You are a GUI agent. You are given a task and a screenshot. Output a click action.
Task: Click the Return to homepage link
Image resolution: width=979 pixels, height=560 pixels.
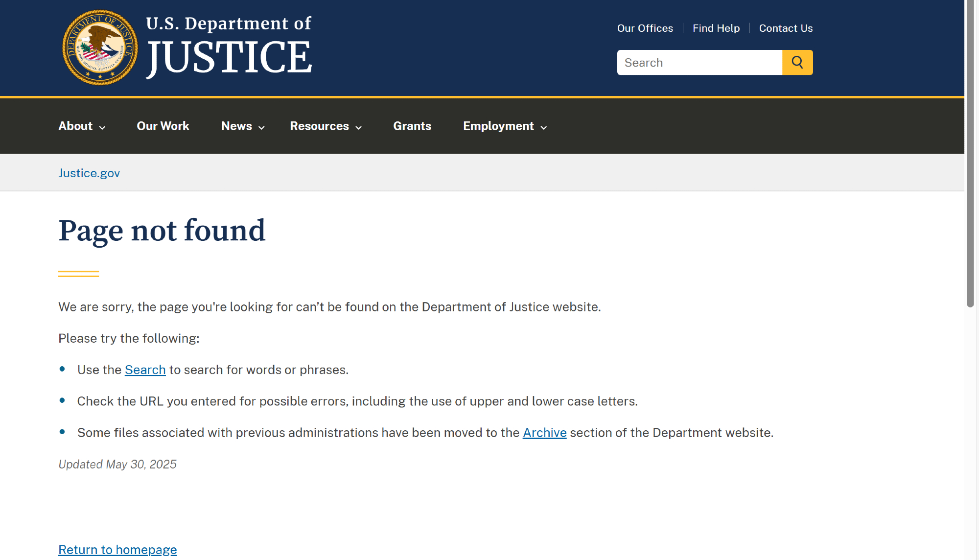117,550
